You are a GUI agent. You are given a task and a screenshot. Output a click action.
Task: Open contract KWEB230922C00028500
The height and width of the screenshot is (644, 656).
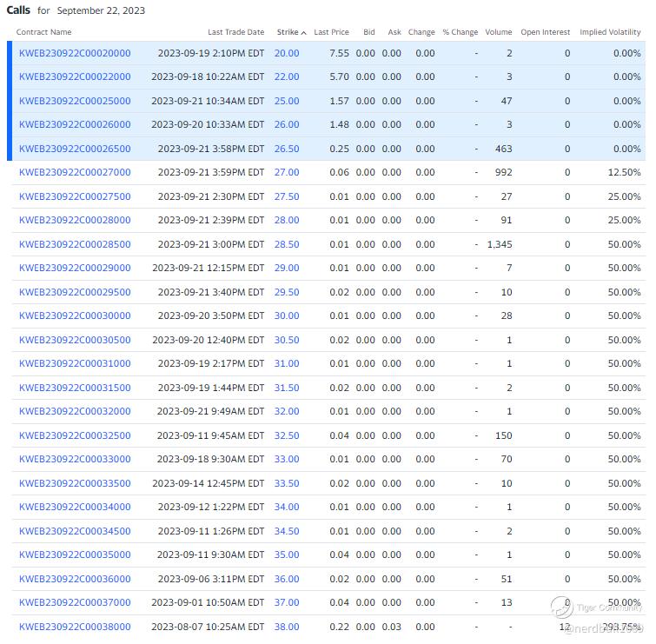pos(75,244)
